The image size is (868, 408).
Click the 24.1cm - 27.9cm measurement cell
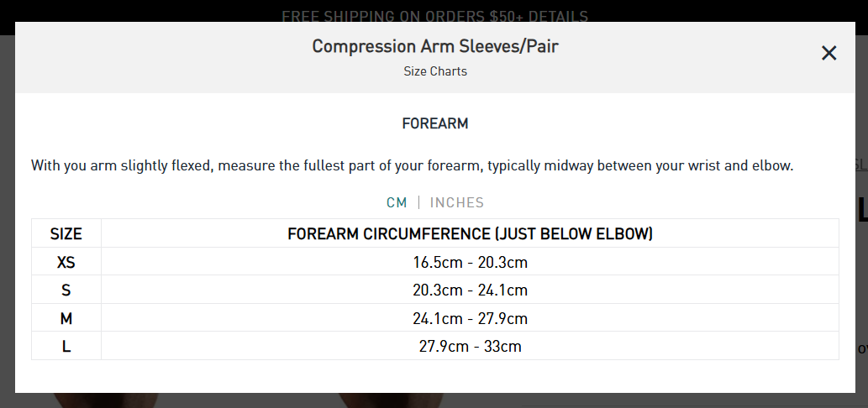coord(470,318)
